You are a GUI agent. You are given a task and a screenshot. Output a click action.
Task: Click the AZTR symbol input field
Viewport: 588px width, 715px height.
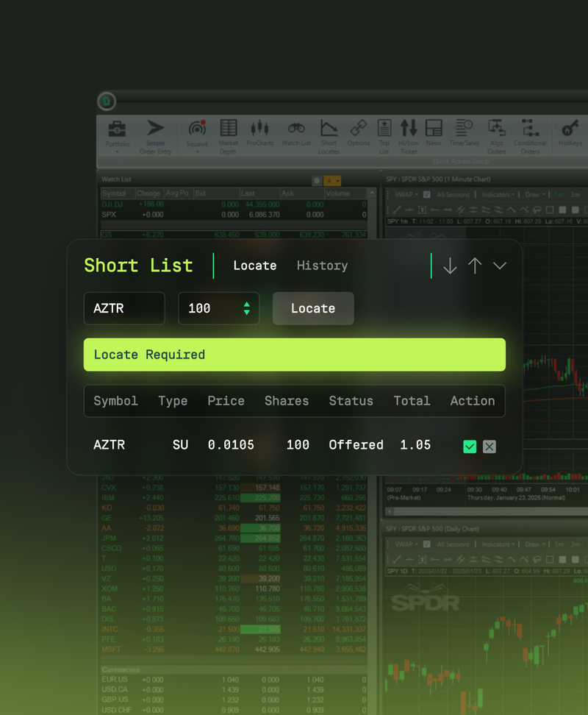(124, 309)
